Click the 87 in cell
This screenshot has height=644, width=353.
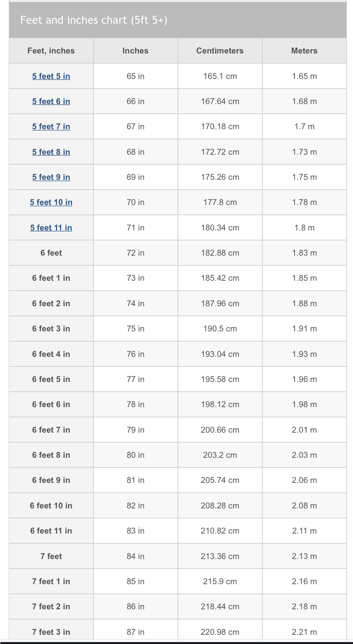(135, 632)
